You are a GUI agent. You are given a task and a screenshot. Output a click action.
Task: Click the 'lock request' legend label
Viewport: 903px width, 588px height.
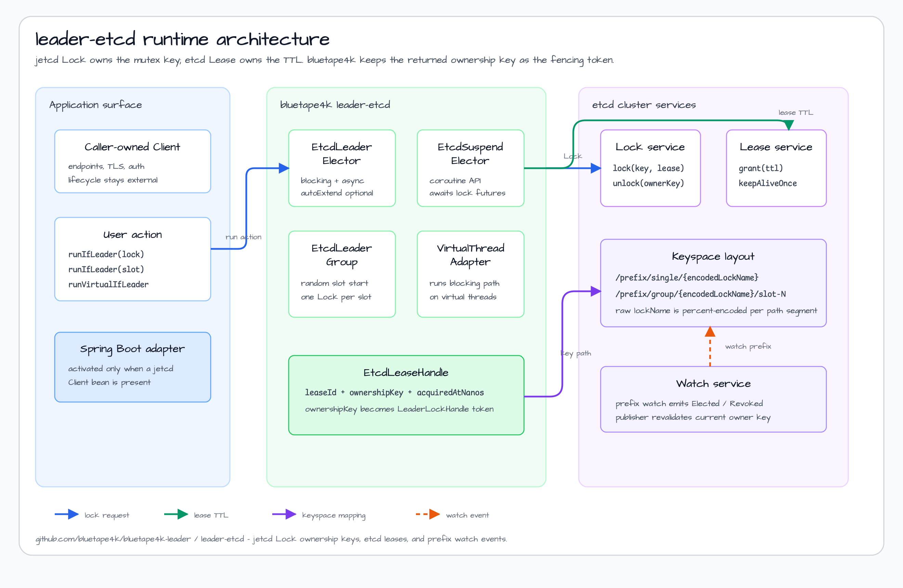coord(107,515)
